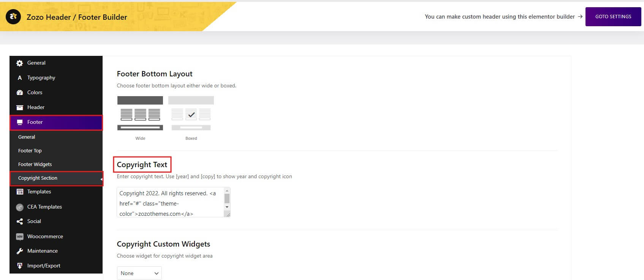This screenshot has width=644, height=280.
Task: Click the Header layout icon in sidebar
Action: 20,108
